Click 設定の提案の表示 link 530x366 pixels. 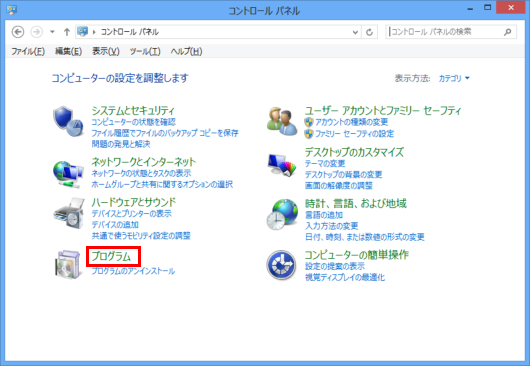point(334,266)
